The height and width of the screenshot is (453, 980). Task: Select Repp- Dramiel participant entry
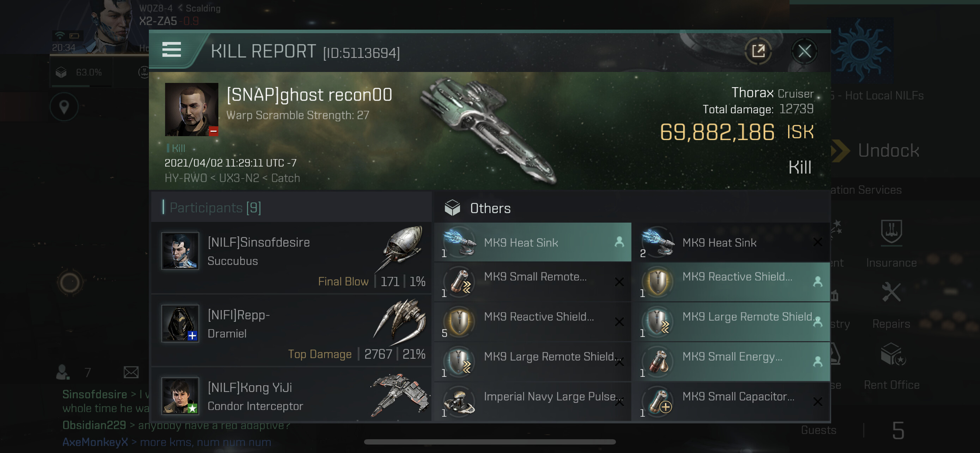[291, 330]
